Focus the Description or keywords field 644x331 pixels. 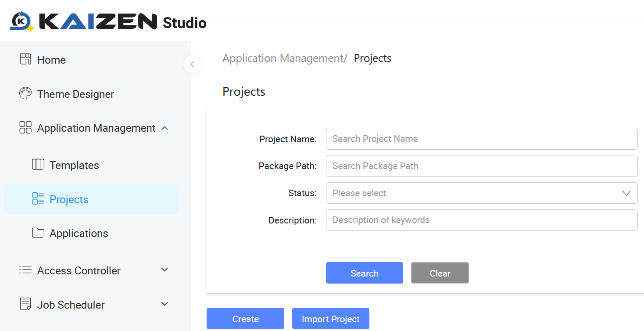tap(482, 220)
